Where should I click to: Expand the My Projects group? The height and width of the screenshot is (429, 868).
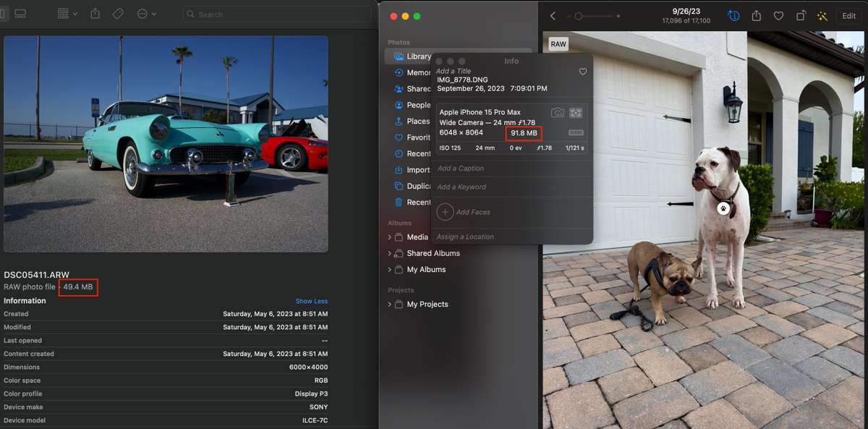click(x=390, y=305)
